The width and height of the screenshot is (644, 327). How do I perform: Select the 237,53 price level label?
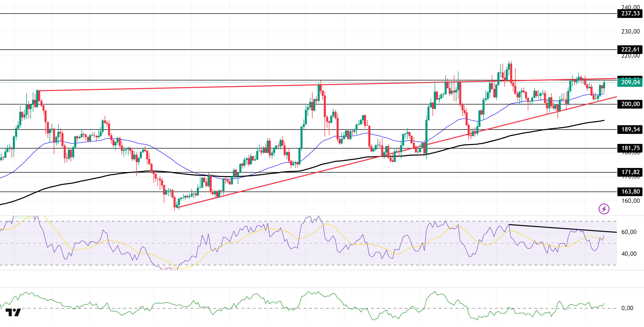630,13
